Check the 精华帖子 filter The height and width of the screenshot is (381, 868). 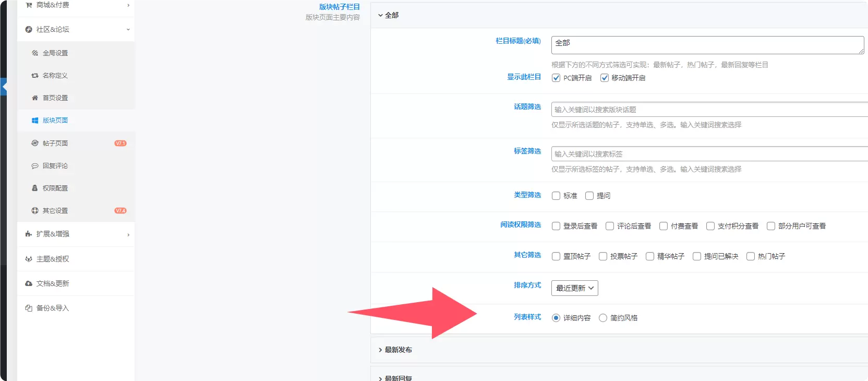pyautogui.click(x=650, y=256)
